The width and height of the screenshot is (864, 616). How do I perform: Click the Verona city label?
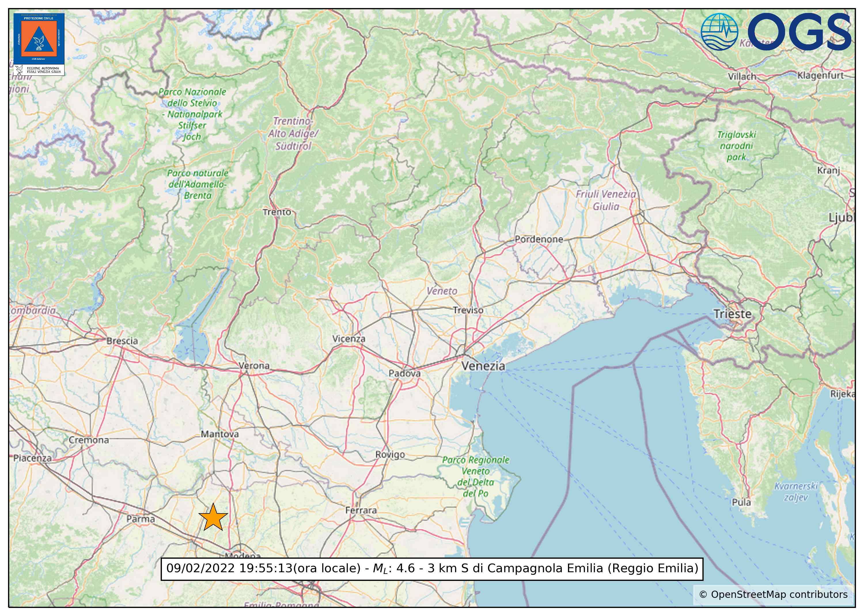(254, 366)
